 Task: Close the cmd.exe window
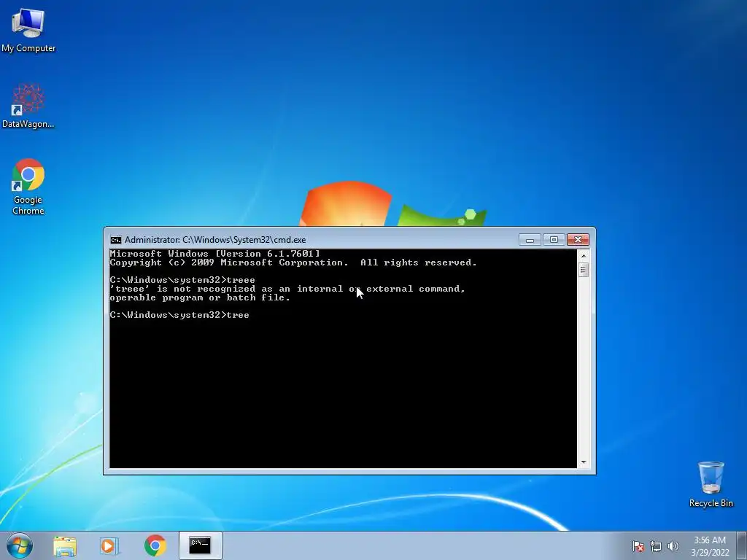tap(578, 239)
